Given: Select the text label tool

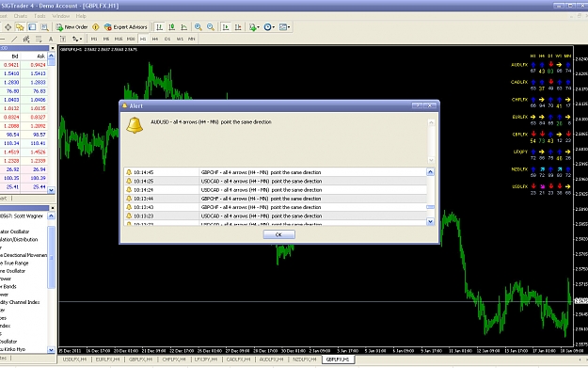Looking at the screenshot, I should pyautogui.click(x=63, y=39).
